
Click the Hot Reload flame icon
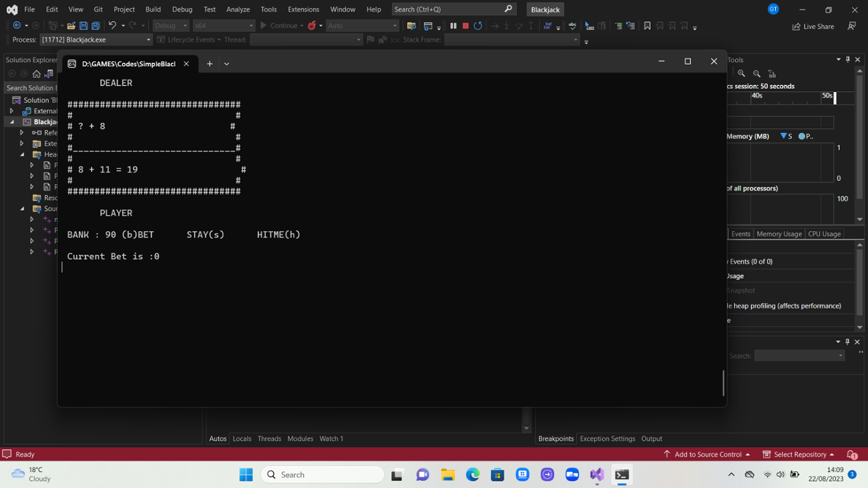click(312, 26)
